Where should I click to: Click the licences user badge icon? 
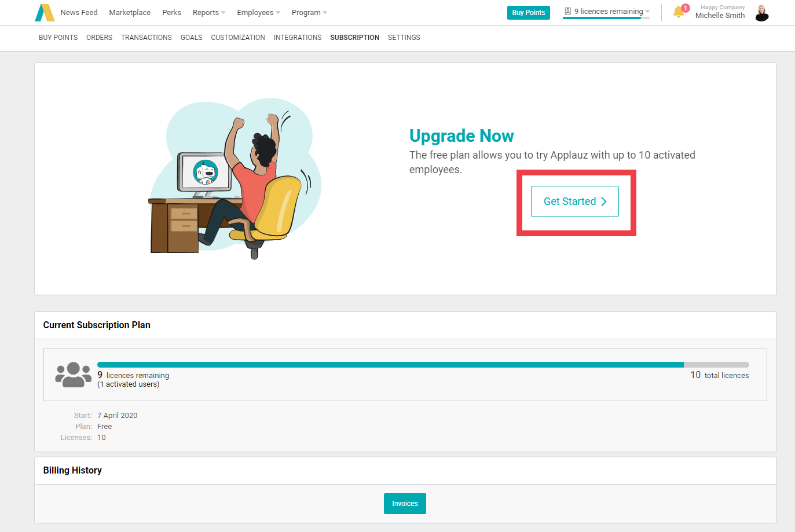[x=567, y=11]
